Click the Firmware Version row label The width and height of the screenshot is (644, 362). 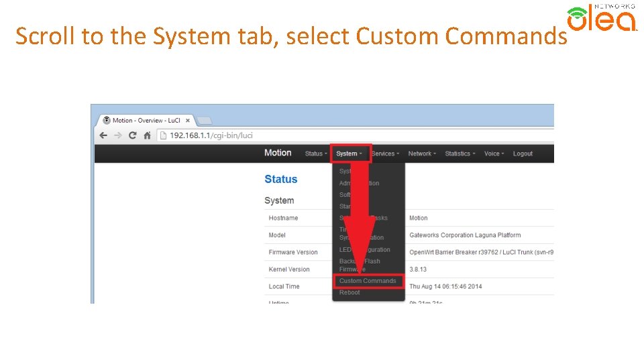[x=293, y=252]
